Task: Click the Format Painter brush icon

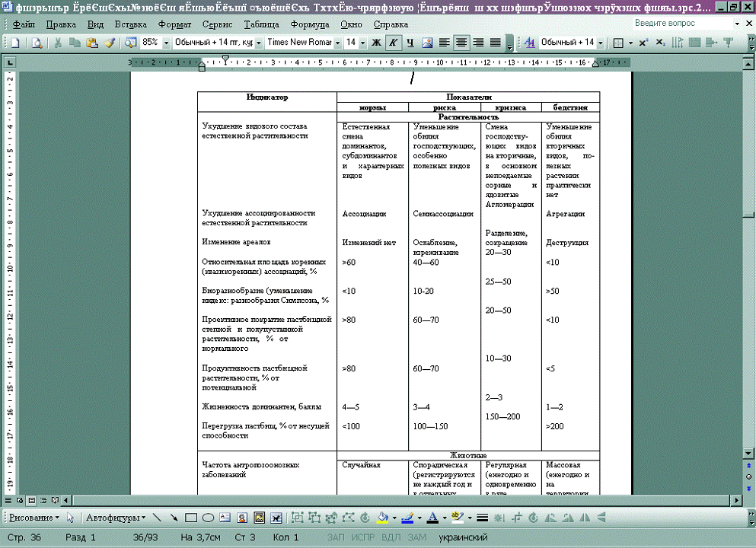Action: coord(109,43)
